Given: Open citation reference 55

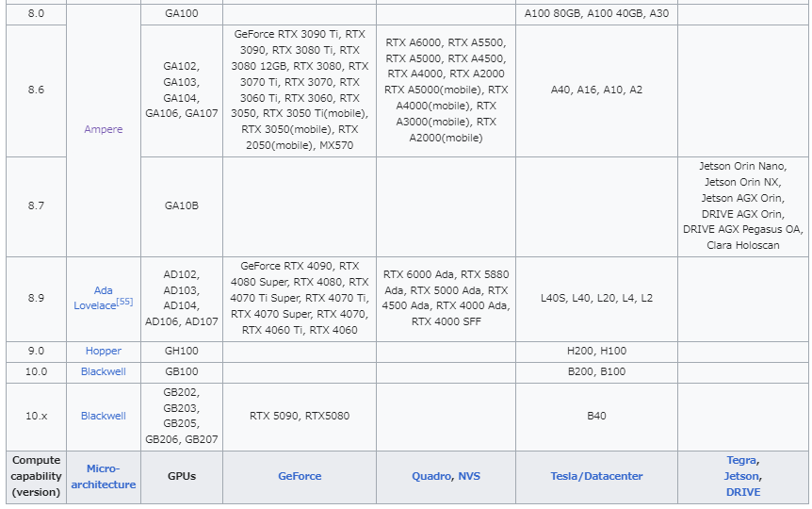Looking at the screenshot, I should click(124, 302).
